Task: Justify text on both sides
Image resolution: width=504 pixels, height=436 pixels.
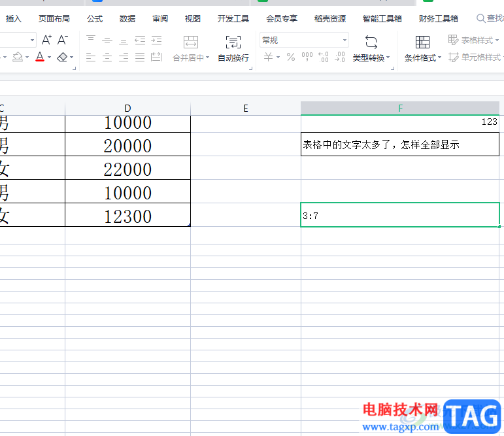Action: (x=140, y=58)
